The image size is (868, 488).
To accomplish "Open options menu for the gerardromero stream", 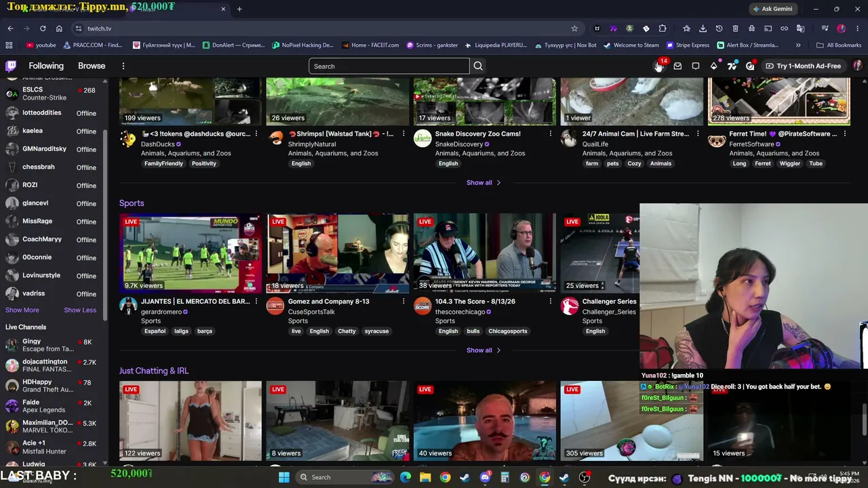I will tap(256, 301).
